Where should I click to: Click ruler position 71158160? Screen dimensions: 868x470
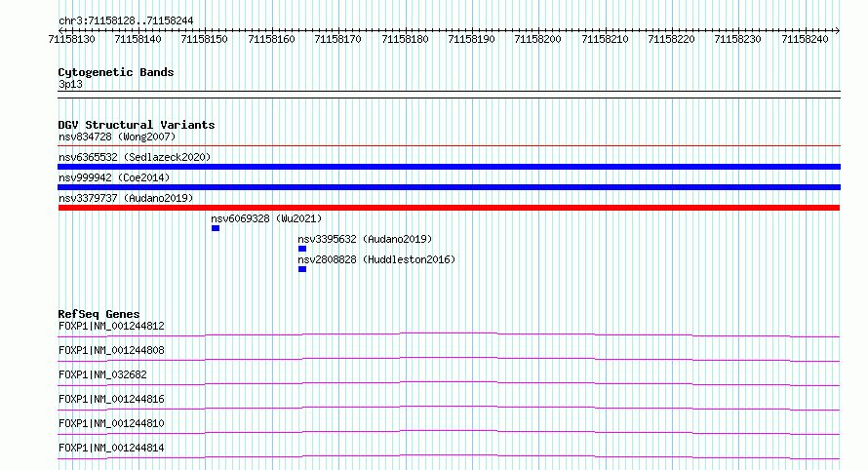271,39
